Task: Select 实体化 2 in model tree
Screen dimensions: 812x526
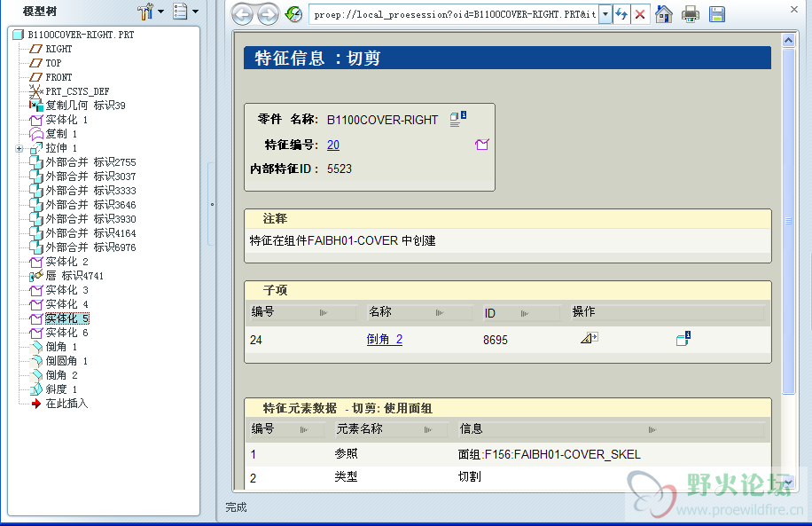Action: point(66,262)
